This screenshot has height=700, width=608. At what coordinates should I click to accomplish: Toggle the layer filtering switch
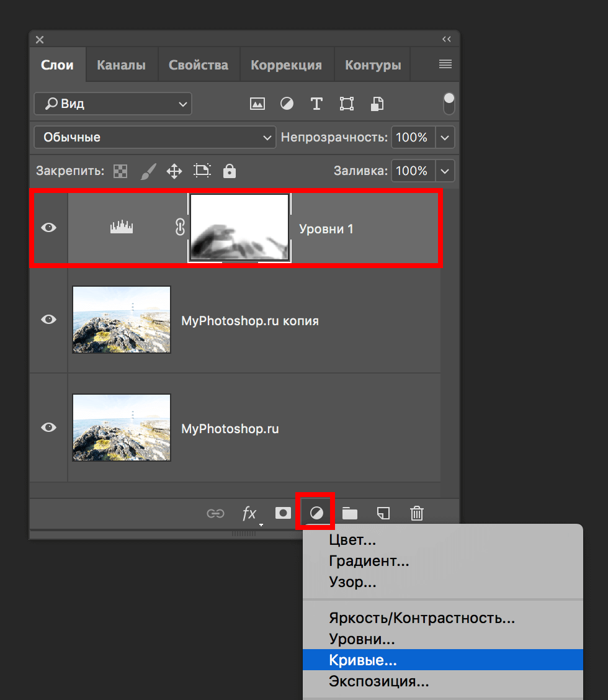pyautogui.click(x=449, y=104)
